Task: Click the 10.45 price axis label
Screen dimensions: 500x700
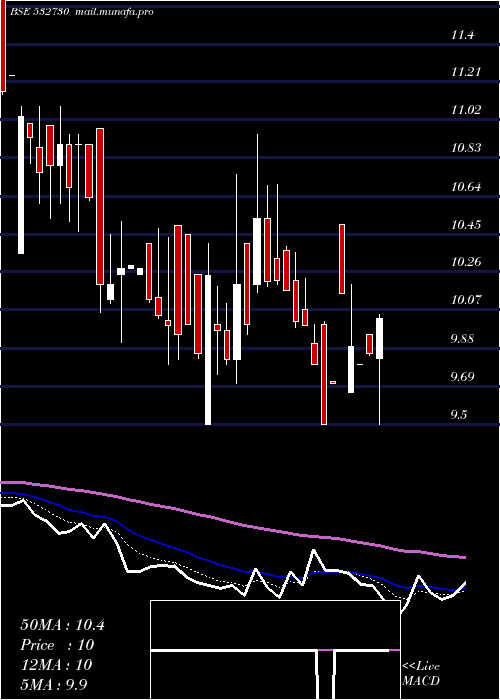Action: click(466, 224)
